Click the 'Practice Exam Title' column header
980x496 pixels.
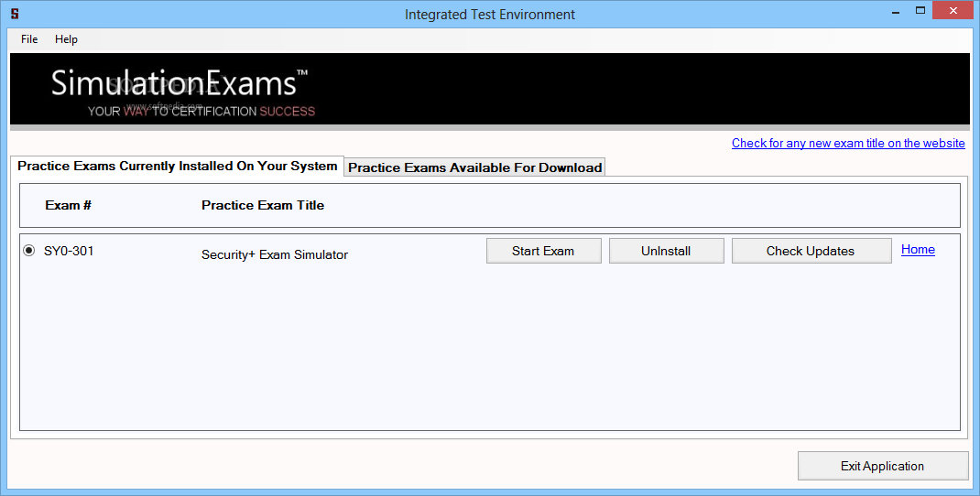[x=263, y=205]
